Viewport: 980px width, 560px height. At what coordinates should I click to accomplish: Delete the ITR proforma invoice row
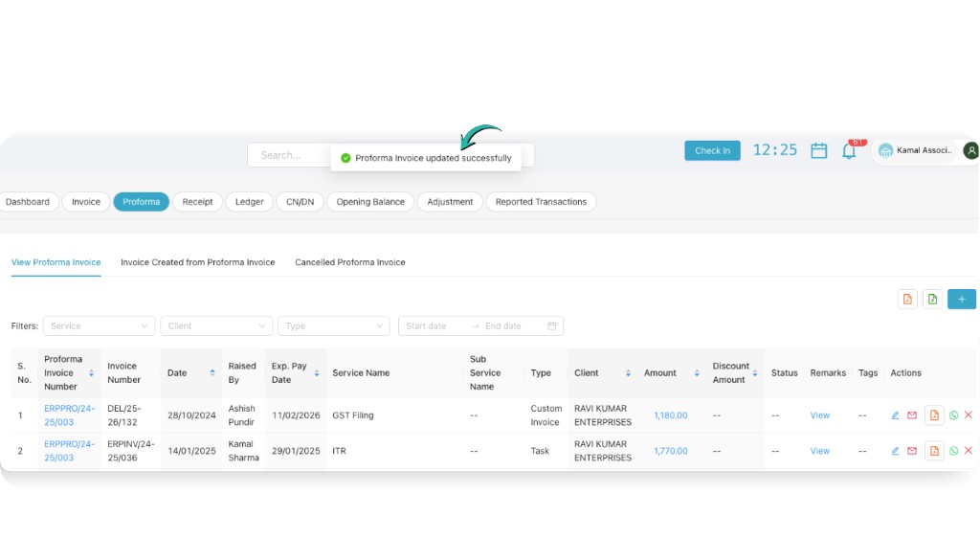[968, 451]
